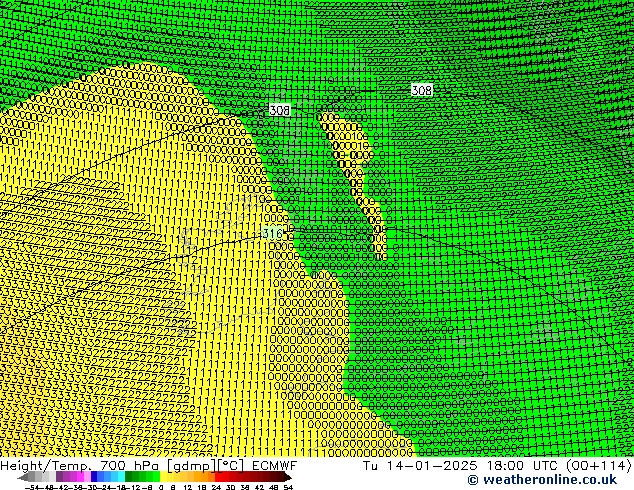Click the cyan swatch in the color scale
634x490 pixels.
click(x=122, y=477)
